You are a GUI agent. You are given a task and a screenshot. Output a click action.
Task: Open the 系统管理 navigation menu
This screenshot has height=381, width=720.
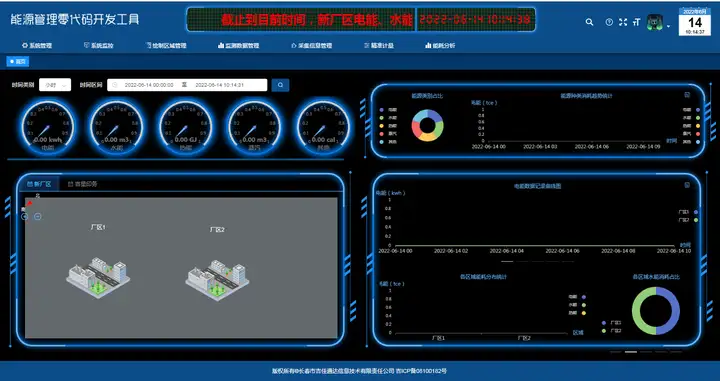37,45
